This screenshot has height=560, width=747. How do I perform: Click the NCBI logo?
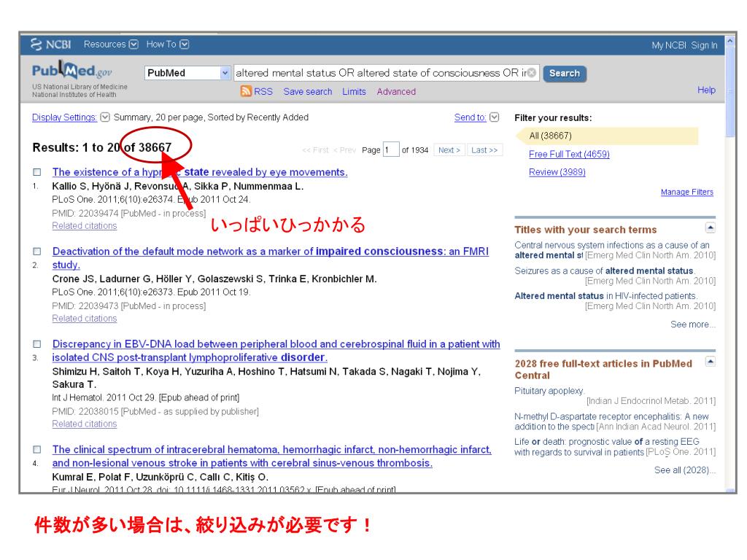50,44
